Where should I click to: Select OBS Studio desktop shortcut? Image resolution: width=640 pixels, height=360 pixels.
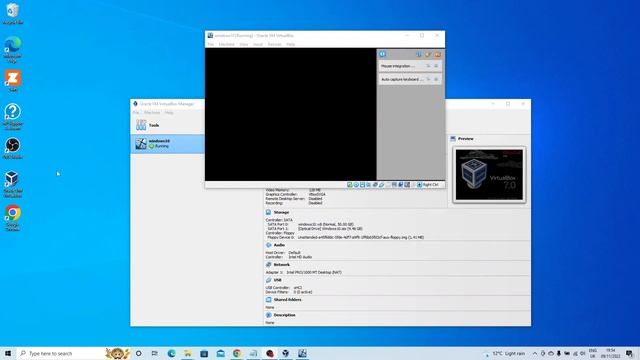pos(13,148)
